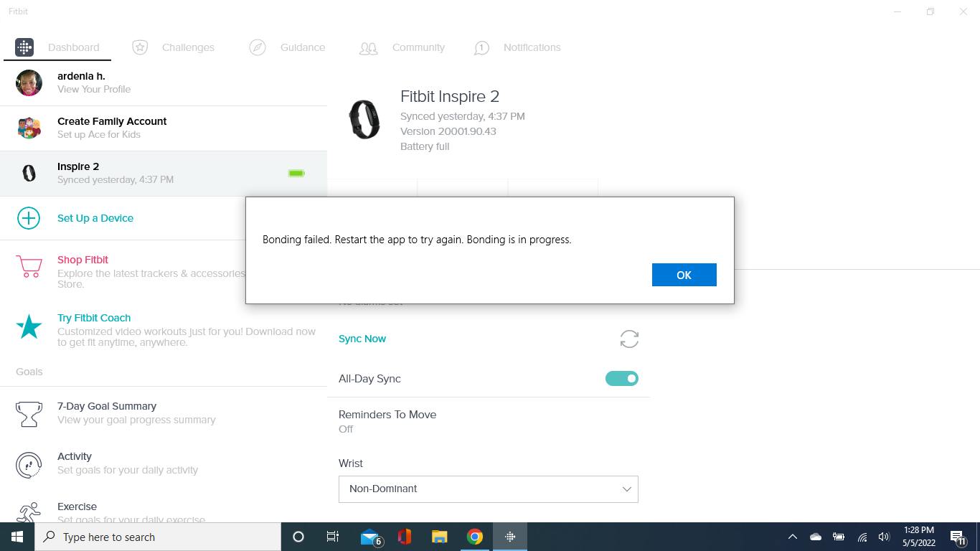Viewport: 980px width, 551px height.
Task: Click the Shop Fitbit cart icon
Action: (29, 267)
